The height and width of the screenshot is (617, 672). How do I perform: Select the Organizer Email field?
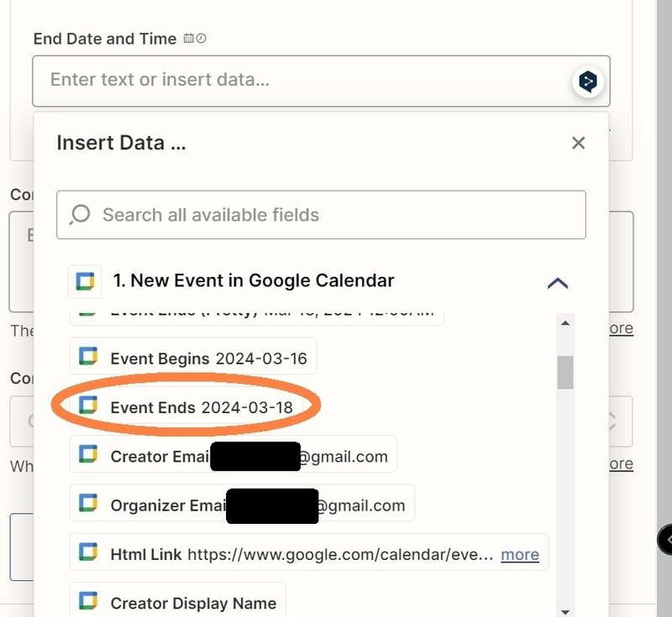[242, 503]
